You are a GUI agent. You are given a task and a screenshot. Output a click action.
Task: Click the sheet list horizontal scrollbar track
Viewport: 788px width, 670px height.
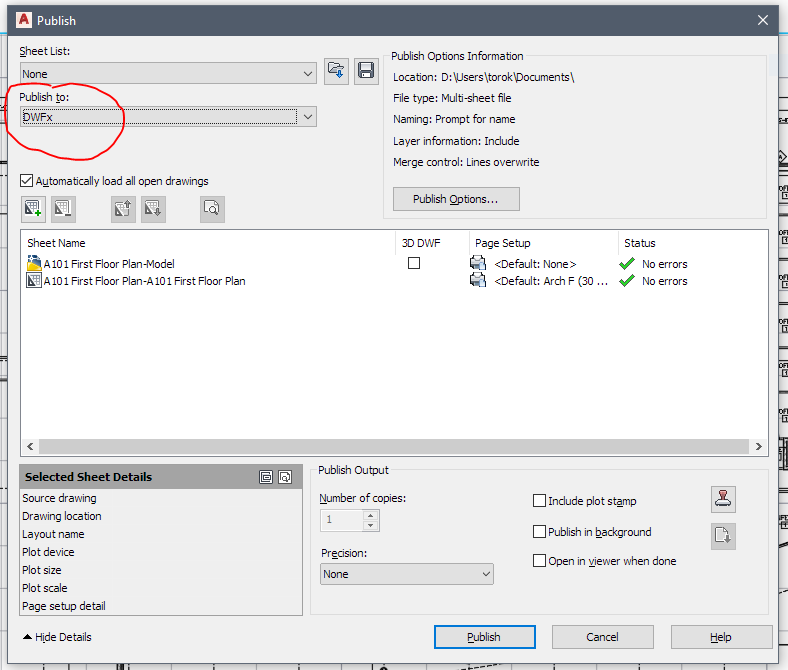click(394, 446)
